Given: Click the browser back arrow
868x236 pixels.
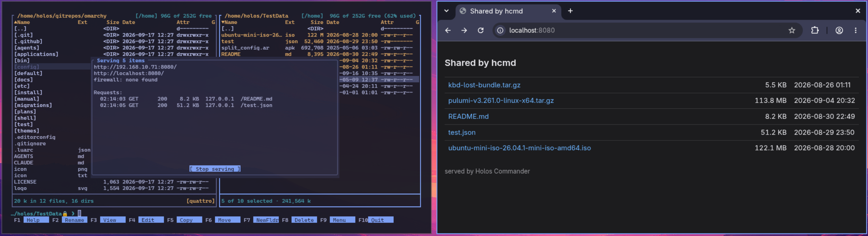Looking at the screenshot, I should pyautogui.click(x=448, y=31).
